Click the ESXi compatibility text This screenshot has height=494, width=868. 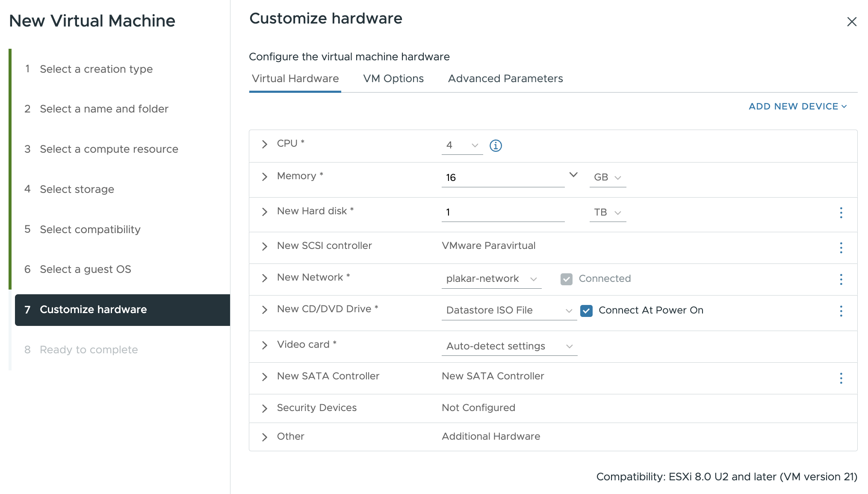click(x=727, y=477)
